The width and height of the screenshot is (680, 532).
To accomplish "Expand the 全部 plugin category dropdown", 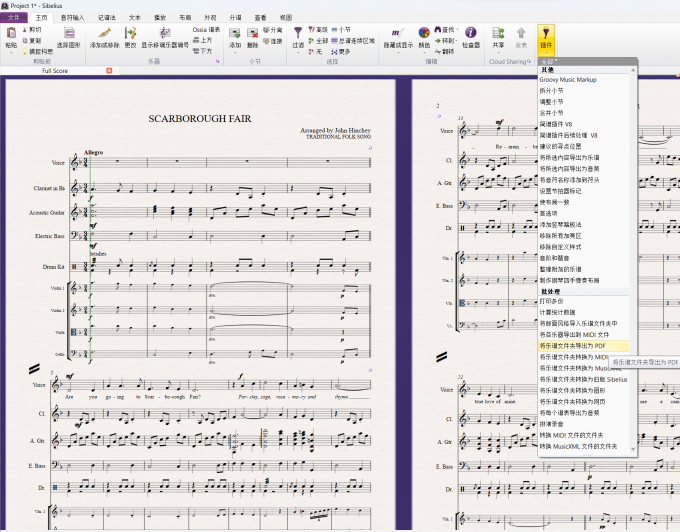I will (x=548, y=61).
